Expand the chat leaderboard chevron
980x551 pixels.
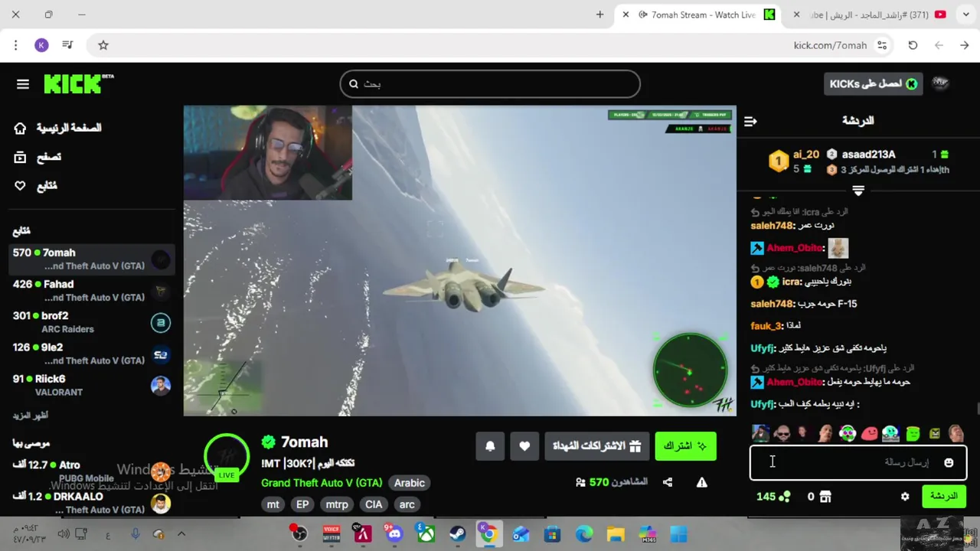point(858,190)
